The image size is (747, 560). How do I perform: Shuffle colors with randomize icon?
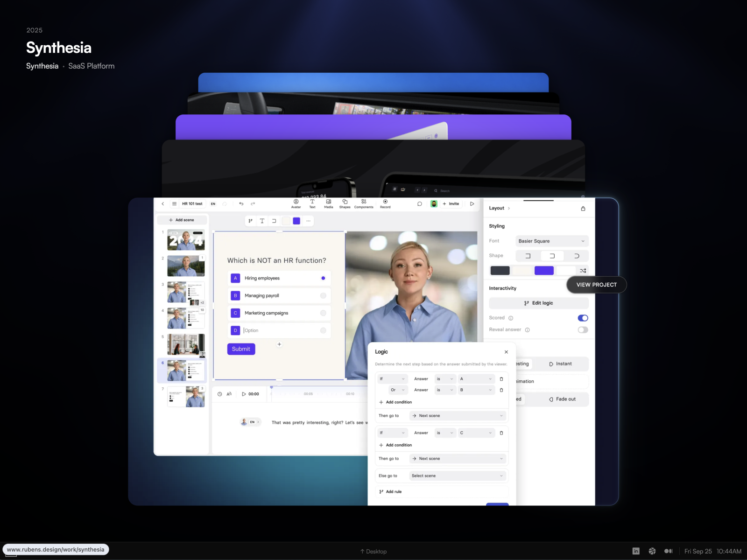tap(583, 271)
